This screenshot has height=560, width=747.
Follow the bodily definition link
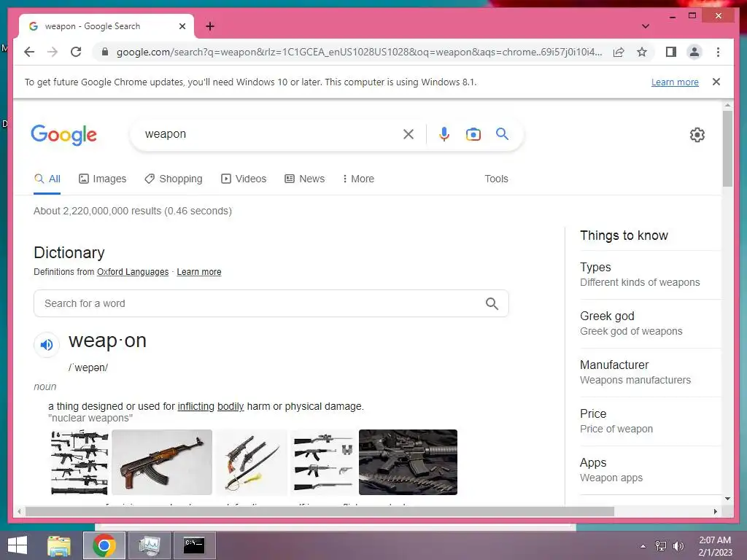(231, 407)
